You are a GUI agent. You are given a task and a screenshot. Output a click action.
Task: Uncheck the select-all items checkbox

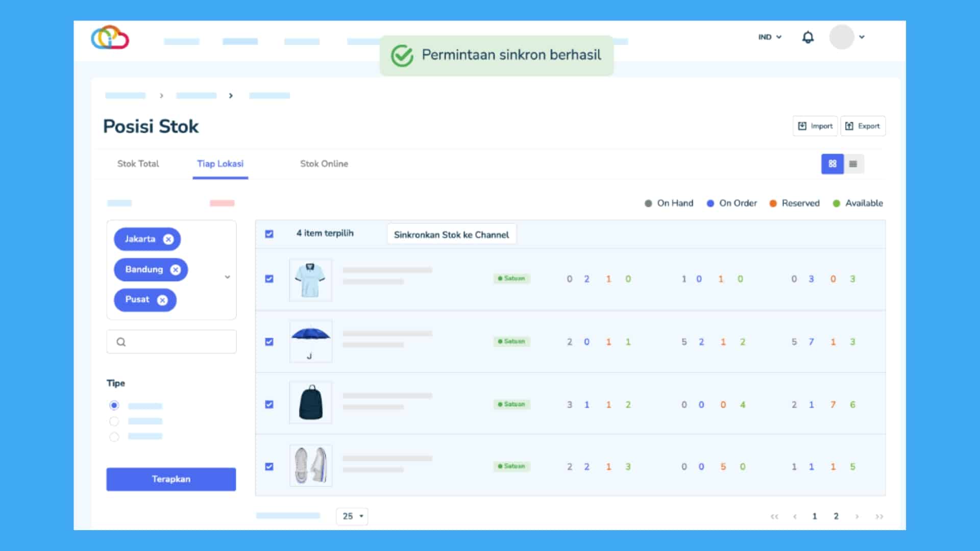269,234
